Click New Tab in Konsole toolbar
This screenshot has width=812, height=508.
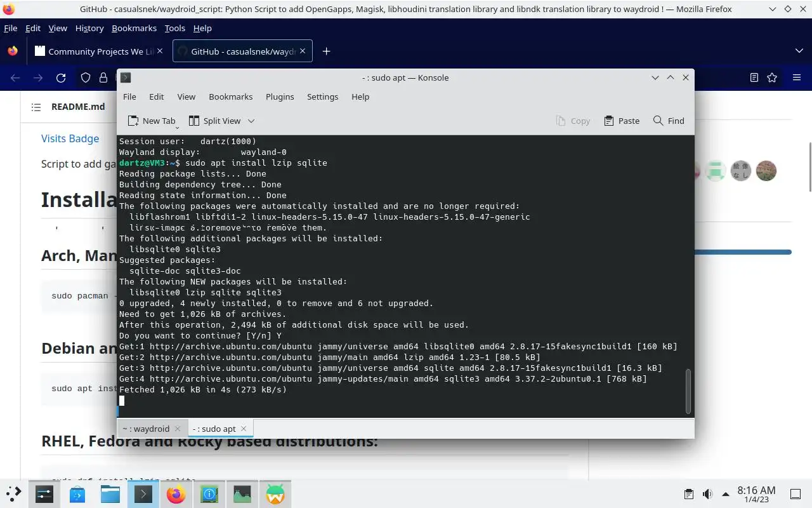pos(152,121)
